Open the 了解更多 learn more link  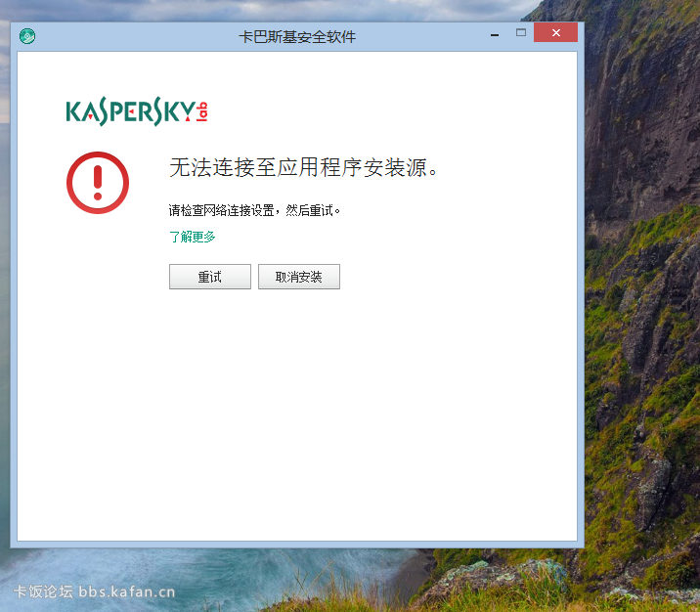[192, 237]
